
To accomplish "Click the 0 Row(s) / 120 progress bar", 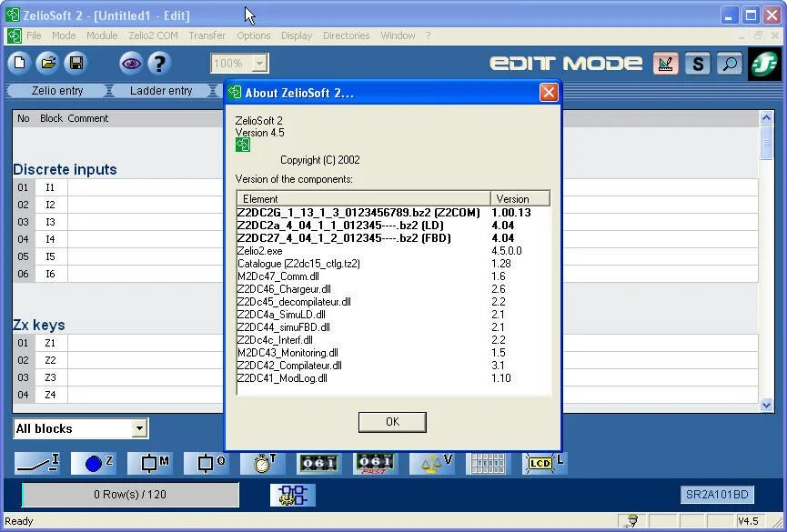I will (130, 495).
